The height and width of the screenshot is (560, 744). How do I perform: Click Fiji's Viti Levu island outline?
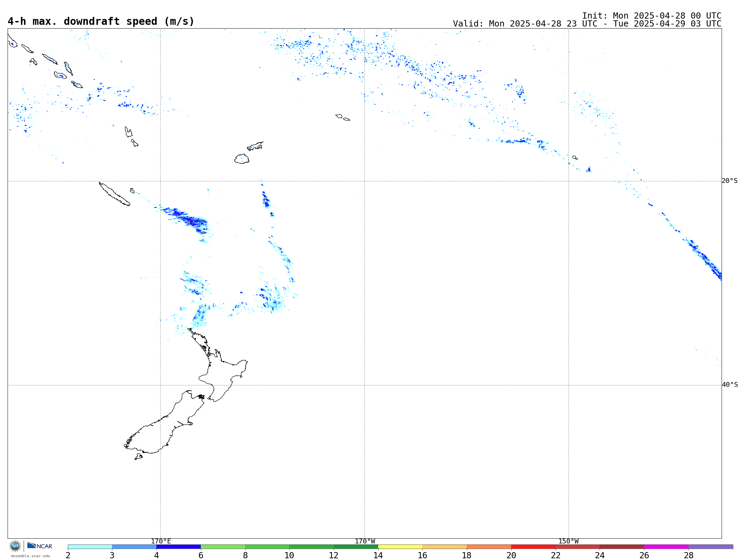coord(242,159)
